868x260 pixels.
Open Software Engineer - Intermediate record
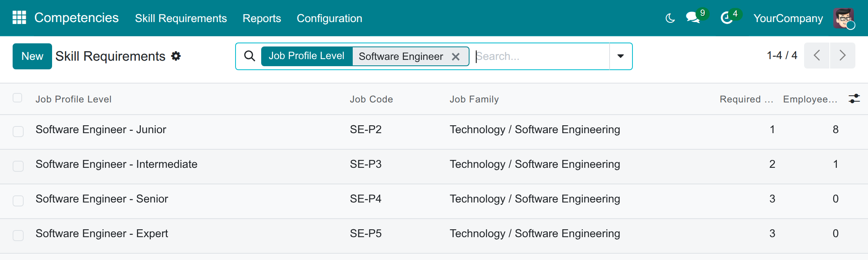click(116, 164)
